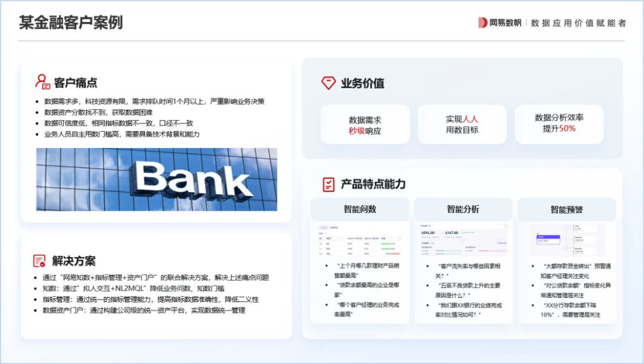Open the 产品特点能力 checklist icon

coord(327,185)
